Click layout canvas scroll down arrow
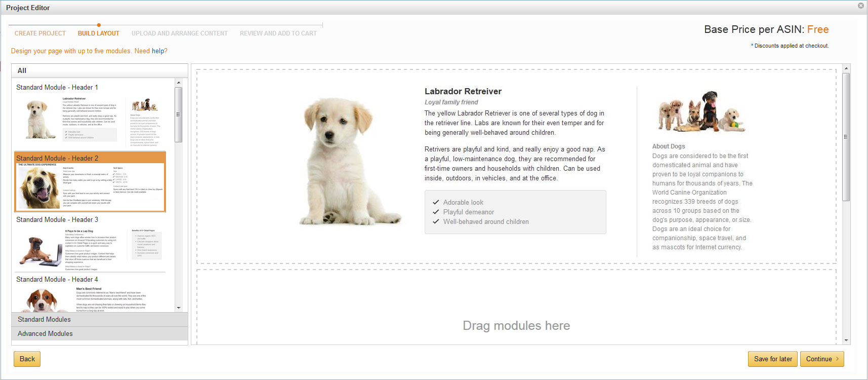The image size is (868, 380). [x=846, y=340]
